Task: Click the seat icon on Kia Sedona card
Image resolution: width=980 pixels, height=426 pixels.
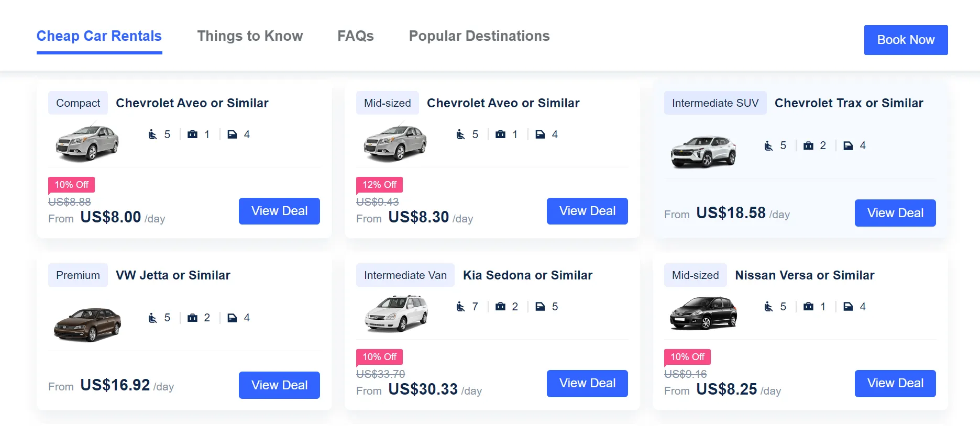Action: 460,307
